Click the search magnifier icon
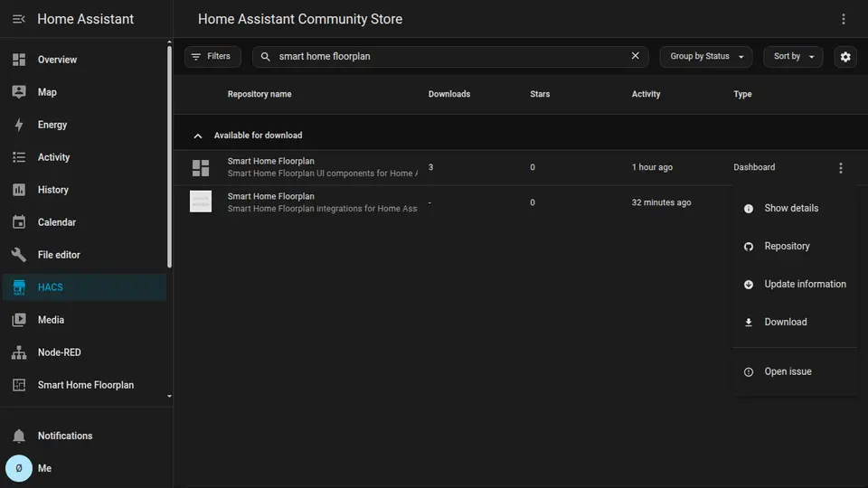 (266, 56)
